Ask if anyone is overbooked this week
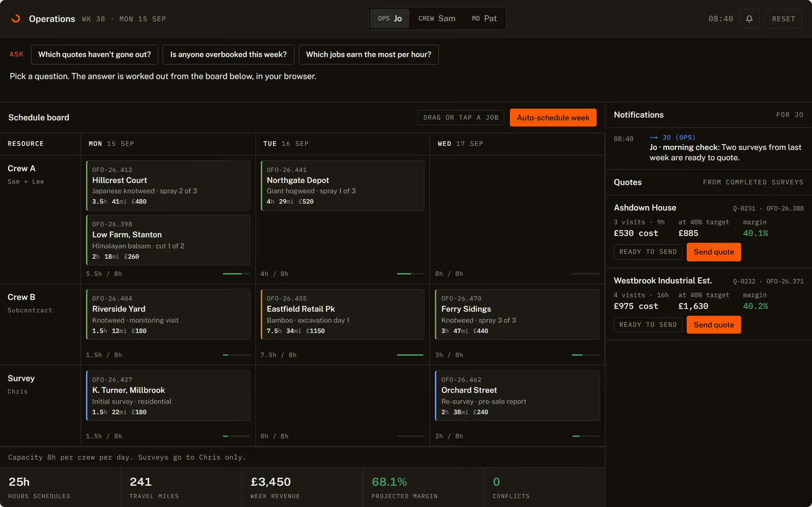This screenshot has width=812, height=507. click(228, 54)
